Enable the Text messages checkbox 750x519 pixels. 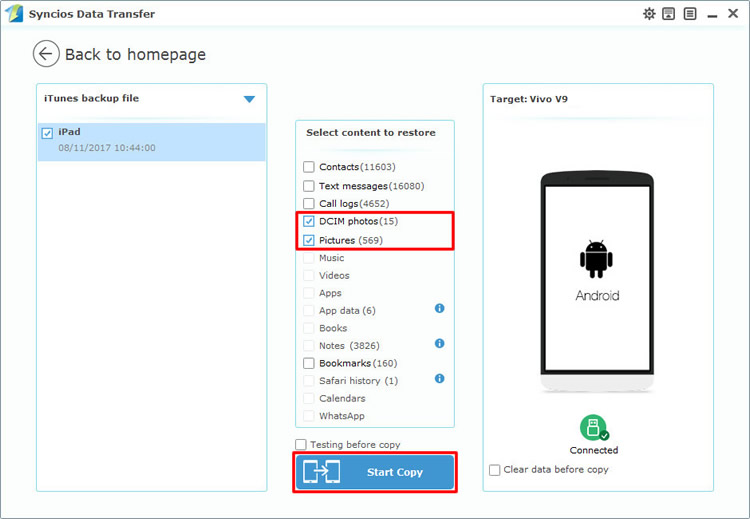coord(309,186)
